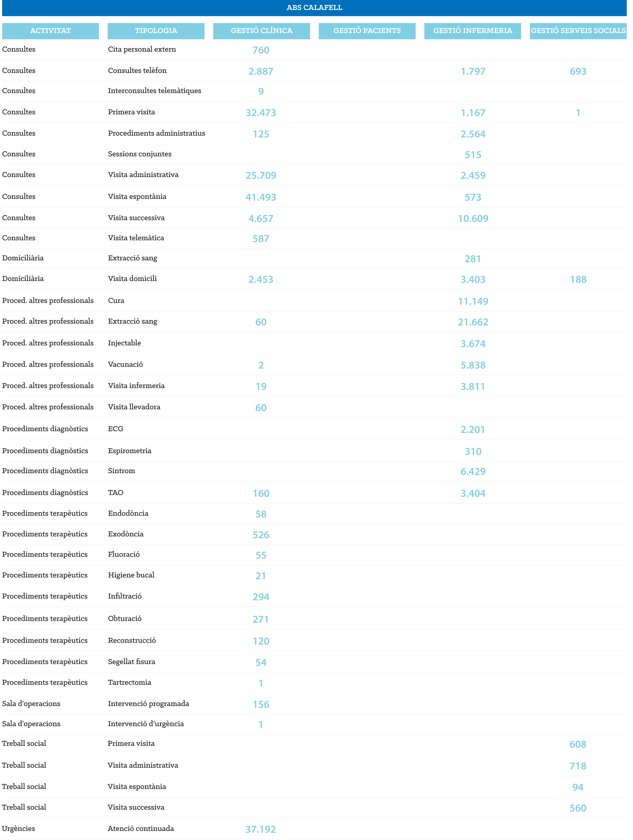Select the value 1.167 in Primera visita row
633x840 pixels.
point(473,113)
